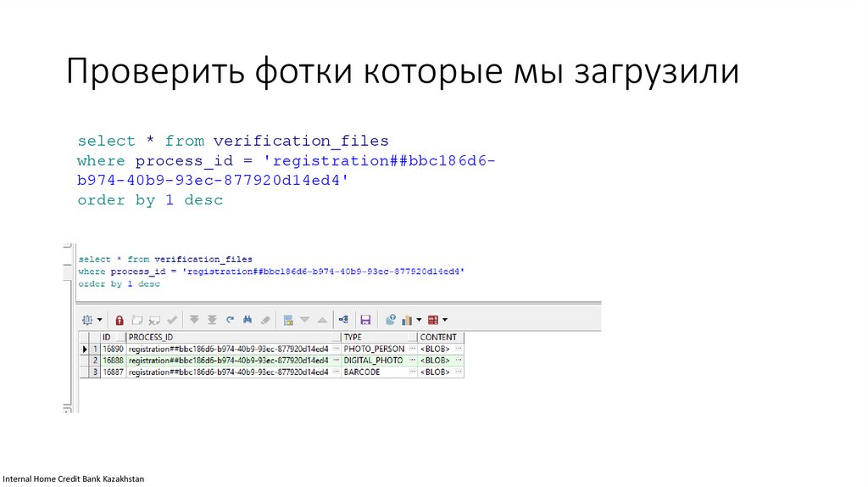Click the ID column header
Screen dimensions: 868x487
[x=114, y=337]
